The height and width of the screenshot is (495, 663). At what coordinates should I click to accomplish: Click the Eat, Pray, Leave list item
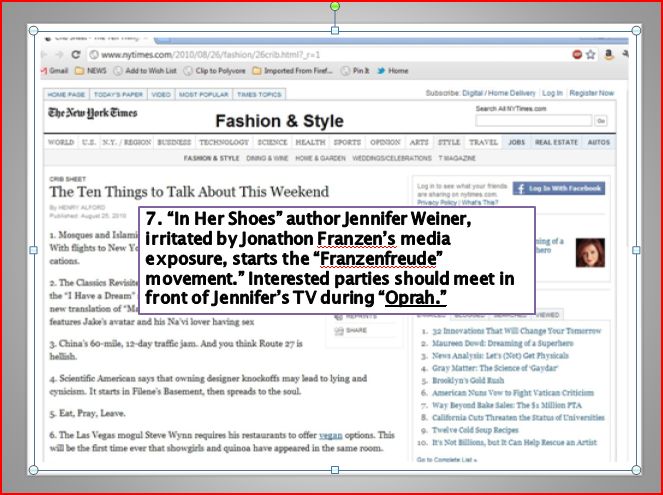pyautogui.click(x=88, y=413)
